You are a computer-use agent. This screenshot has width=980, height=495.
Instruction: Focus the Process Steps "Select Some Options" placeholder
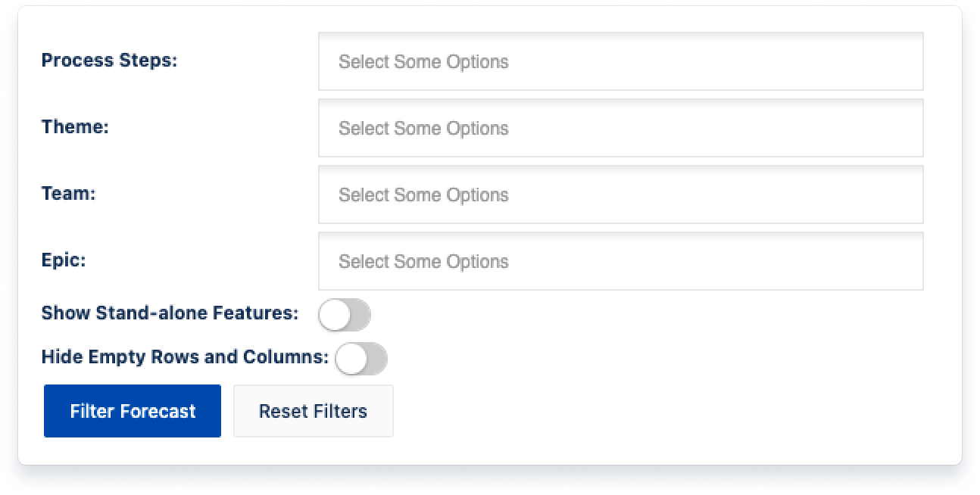423,62
